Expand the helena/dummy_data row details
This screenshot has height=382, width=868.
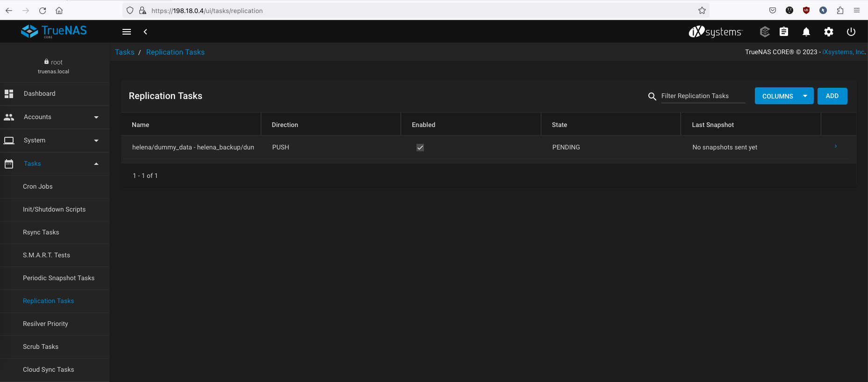(836, 147)
